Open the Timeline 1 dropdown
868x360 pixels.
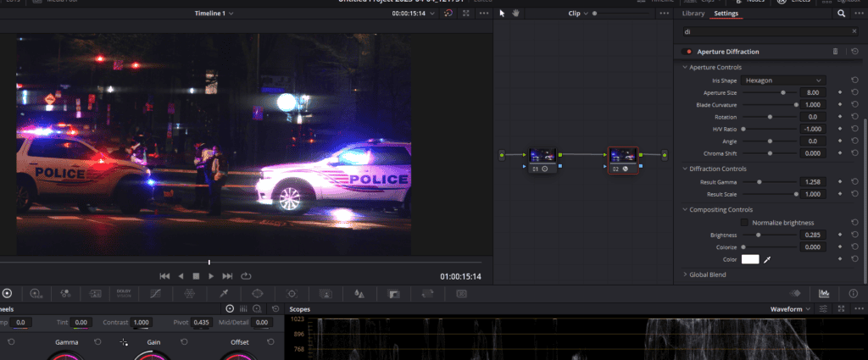[214, 14]
